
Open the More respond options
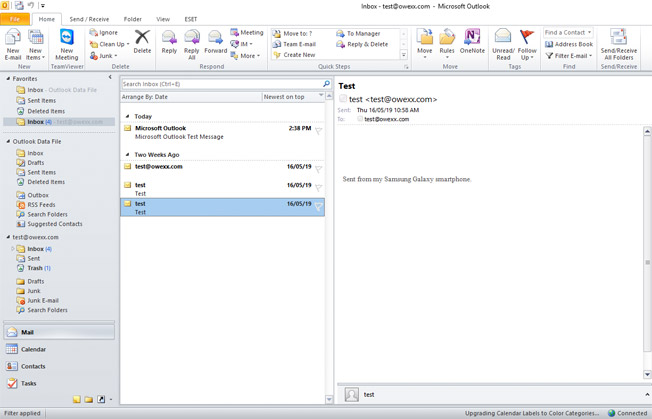coord(246,56)
